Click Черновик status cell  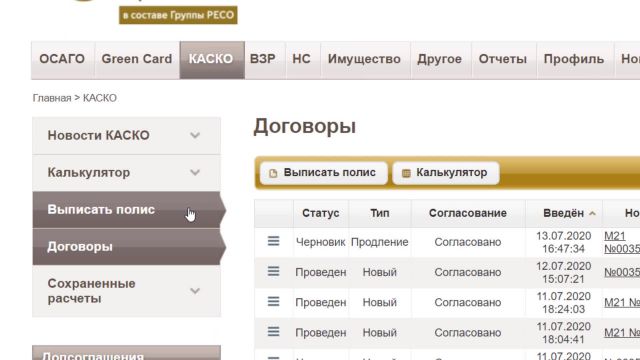pos(321,242)
